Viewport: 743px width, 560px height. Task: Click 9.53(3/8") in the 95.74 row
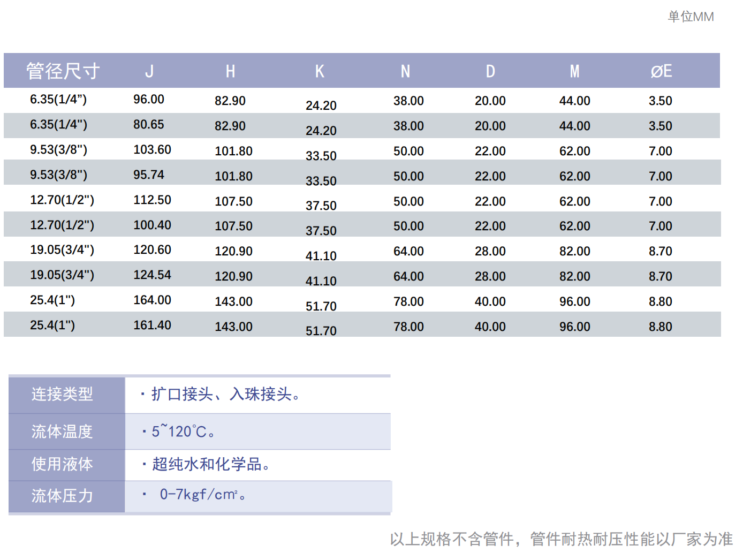(58, 175)
